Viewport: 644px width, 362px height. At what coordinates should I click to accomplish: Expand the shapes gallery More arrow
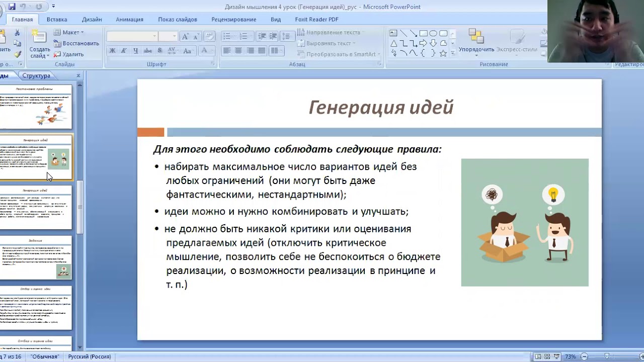(x=452, y=53)
